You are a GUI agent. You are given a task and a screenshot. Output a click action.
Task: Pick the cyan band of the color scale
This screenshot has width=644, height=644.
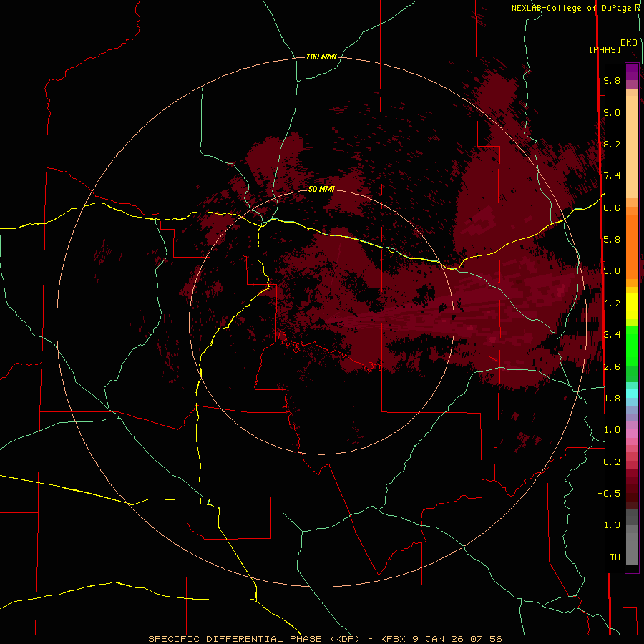click(632, 394)
